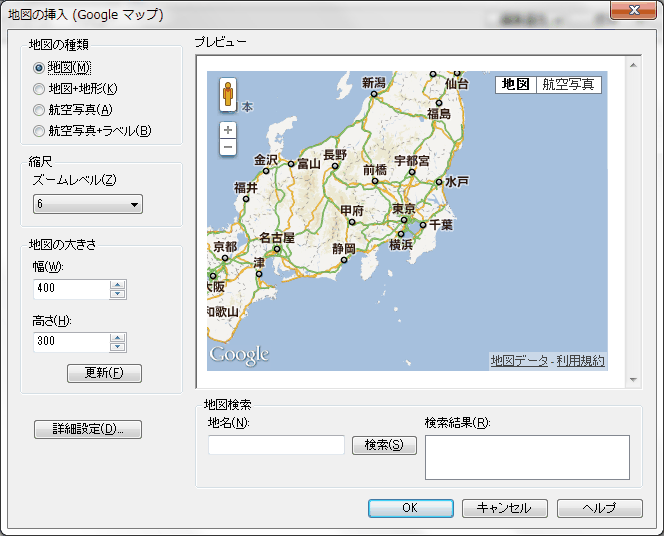The image size is (664, 536).
Task: Open the ズームレベル dropdown showing 6
Action: click(88, 204)
